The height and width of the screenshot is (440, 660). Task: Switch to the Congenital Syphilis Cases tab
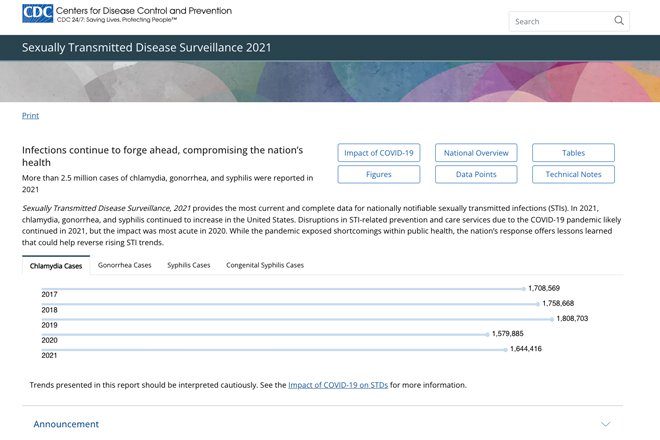[265, 265]
